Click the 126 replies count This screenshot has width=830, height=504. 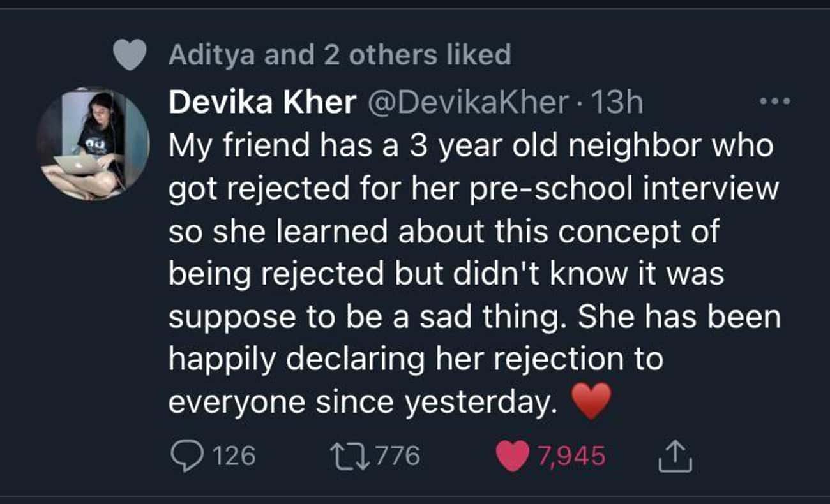(233, 456)
